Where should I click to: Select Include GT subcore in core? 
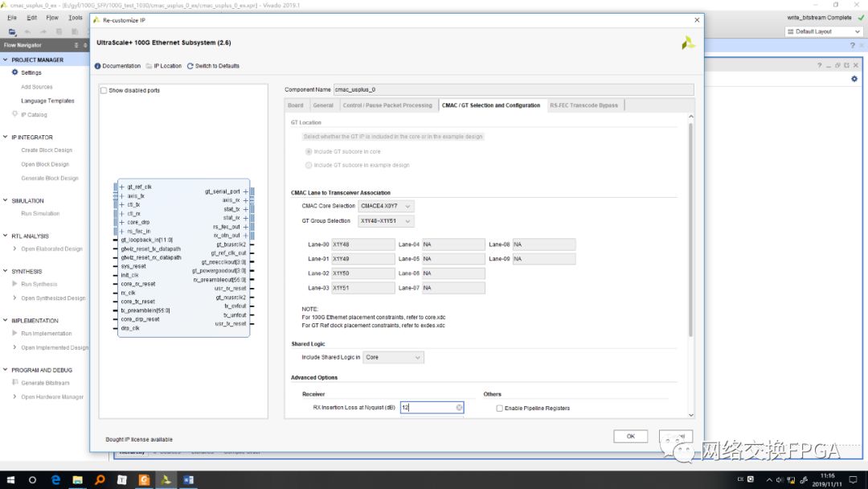coord(309,151)
